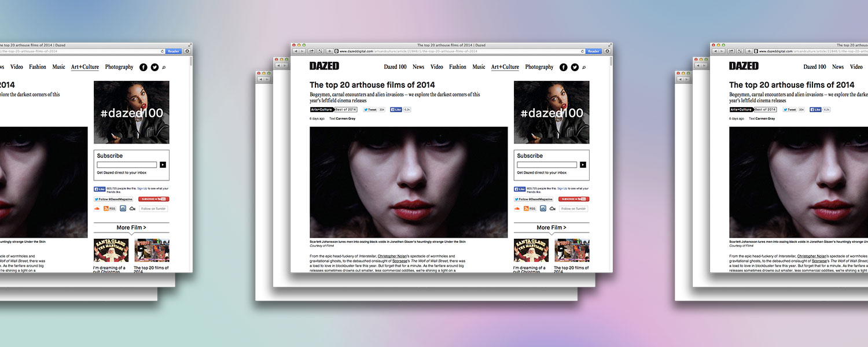Open the #dazed100 banner in the center window
Image resolution: width=868 pixels, height=347 pixels.
click(x=551, y=112)
